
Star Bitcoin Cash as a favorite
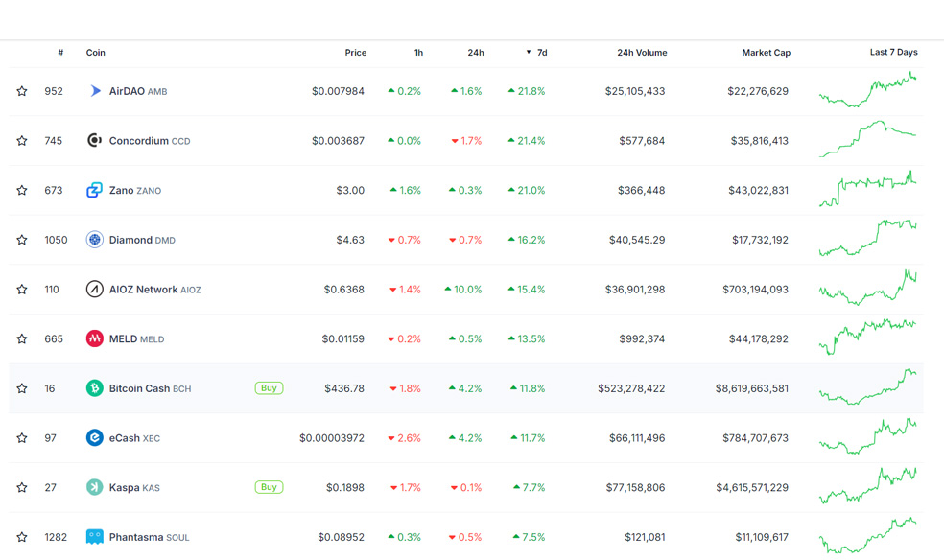coord(22,388)
